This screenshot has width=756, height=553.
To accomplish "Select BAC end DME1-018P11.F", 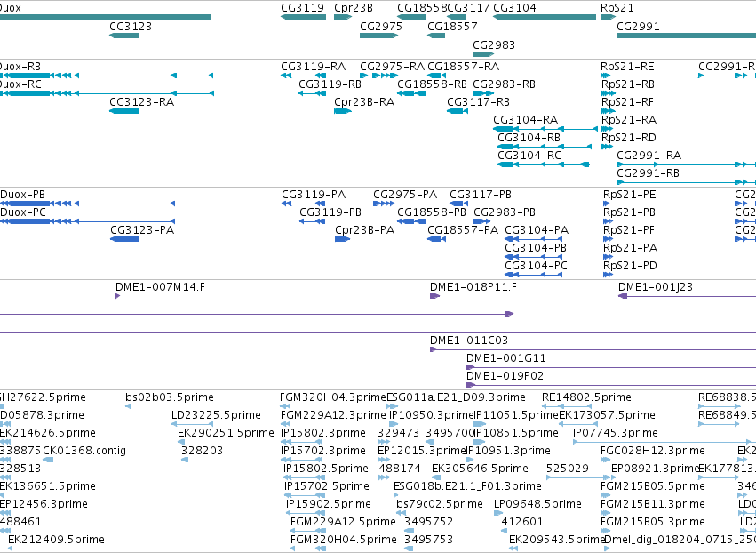I will coord(473,287).
